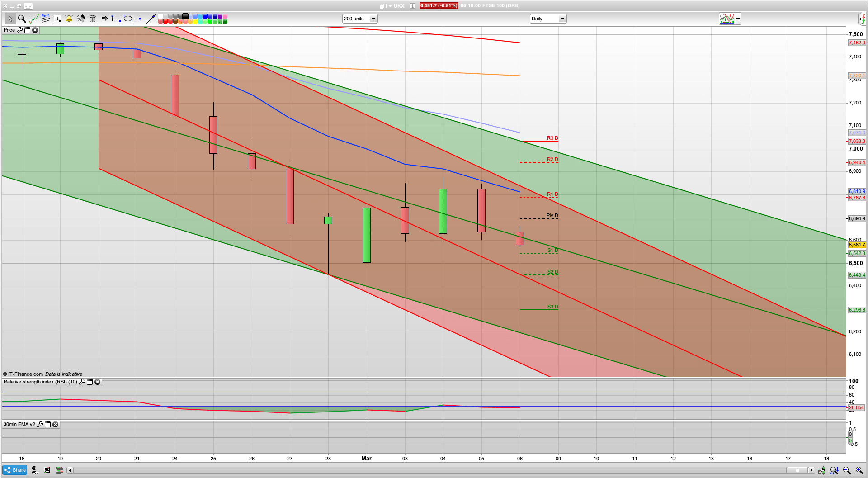Select the rectangle drawing tool
The image size is (868, 478).
pyautogui.click(x=116, y=19)
